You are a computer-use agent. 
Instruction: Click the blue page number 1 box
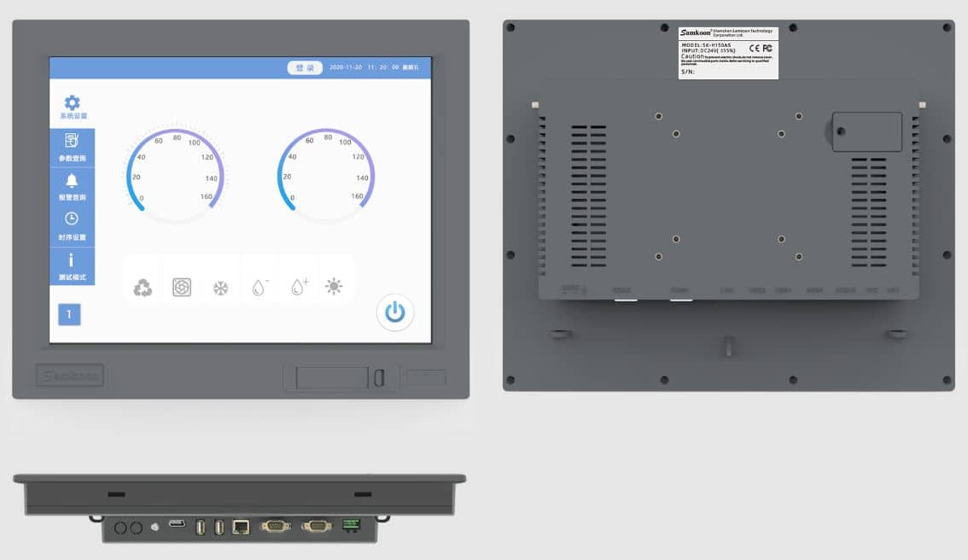click(69, 314)
